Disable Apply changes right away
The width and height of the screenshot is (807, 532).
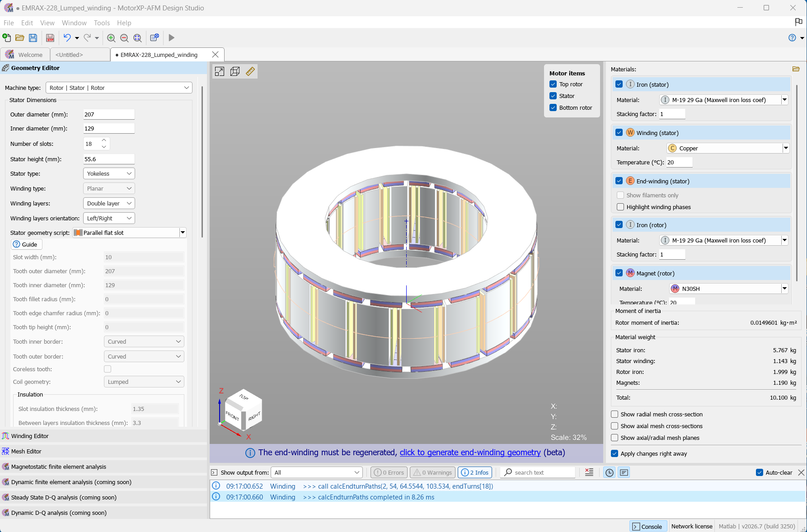point(615,453)
